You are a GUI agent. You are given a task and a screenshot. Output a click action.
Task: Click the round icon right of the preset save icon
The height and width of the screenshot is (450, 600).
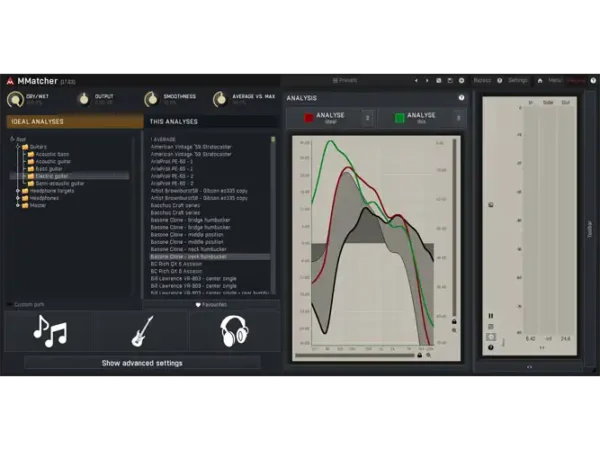pos(461,80)
